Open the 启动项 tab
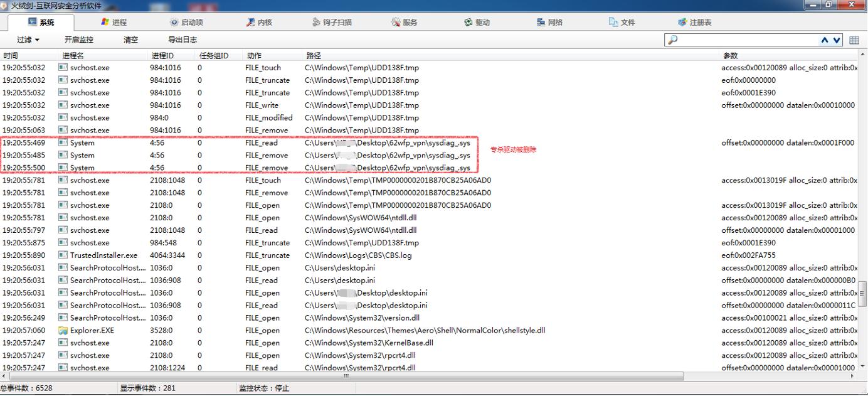Viewport: 868px width, 396px height. 186,22
